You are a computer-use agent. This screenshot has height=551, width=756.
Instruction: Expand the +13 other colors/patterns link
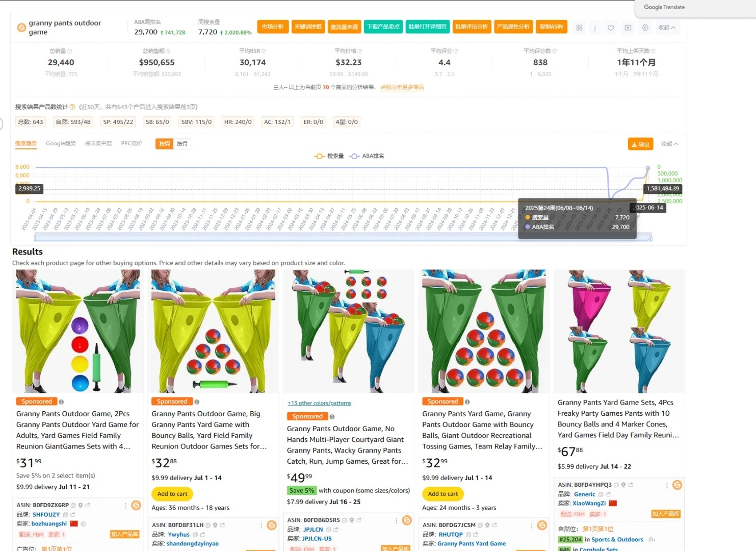tap(320, 403)
